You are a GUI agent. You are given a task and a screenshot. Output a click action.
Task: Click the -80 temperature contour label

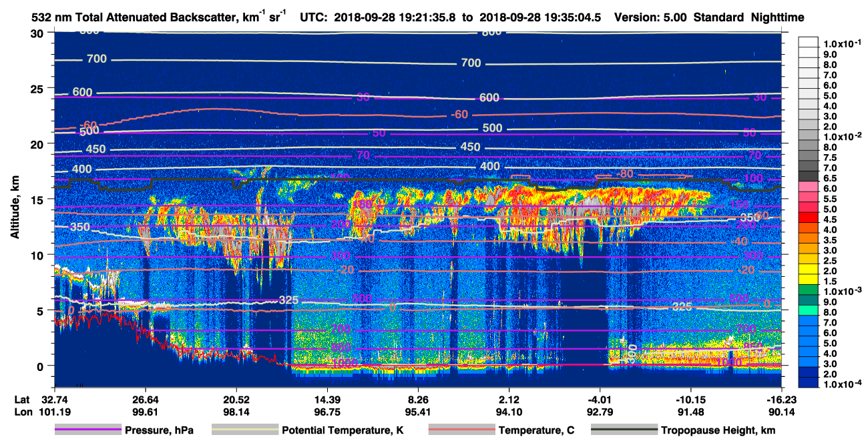tap(625, 174)
